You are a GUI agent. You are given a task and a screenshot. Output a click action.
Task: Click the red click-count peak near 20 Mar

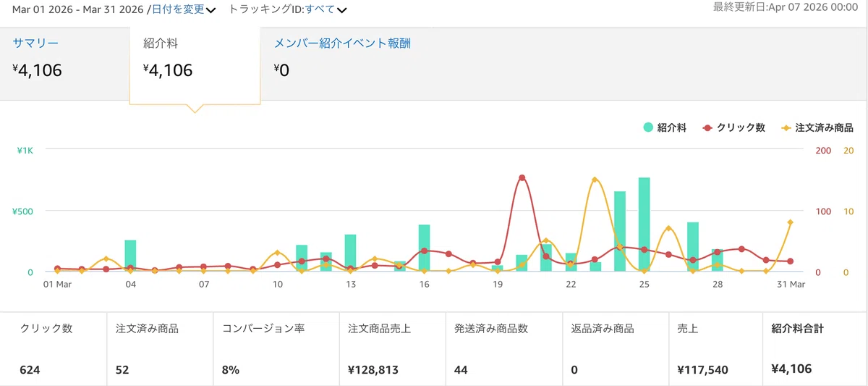522,177
